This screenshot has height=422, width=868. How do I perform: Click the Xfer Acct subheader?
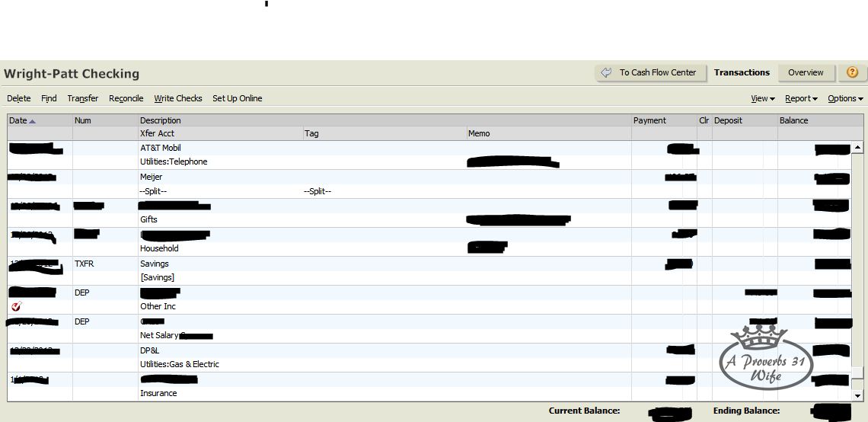157,133
